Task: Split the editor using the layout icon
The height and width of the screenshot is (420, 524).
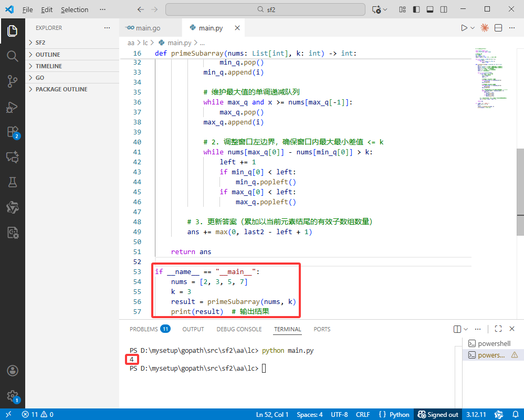Action: [498, 28]
